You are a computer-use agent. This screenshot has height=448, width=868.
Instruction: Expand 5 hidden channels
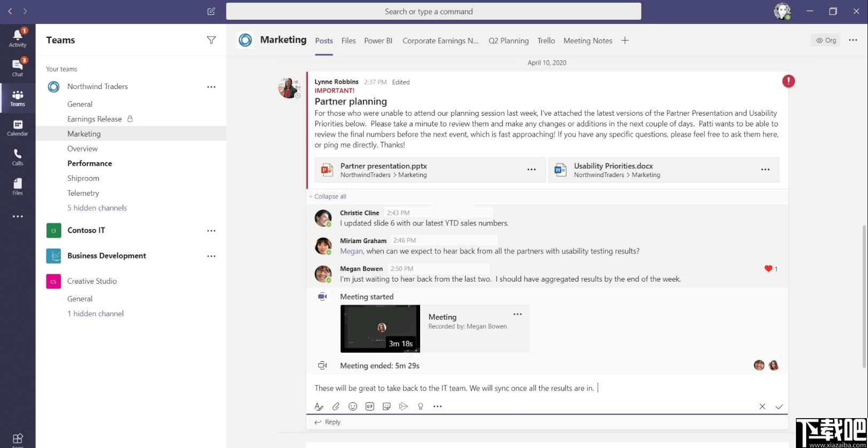(97, 208)
